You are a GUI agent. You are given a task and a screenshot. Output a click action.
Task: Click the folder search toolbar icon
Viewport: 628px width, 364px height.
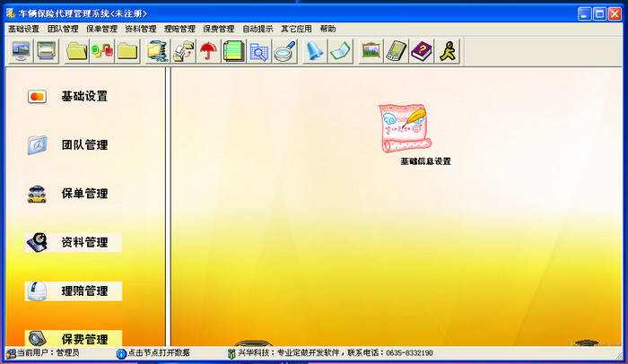click(259, 51)
